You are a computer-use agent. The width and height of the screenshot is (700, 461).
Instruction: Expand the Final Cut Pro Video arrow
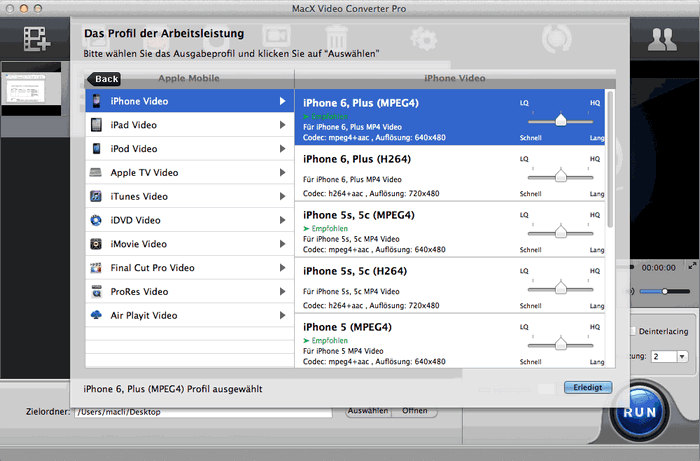coord(282,268)
